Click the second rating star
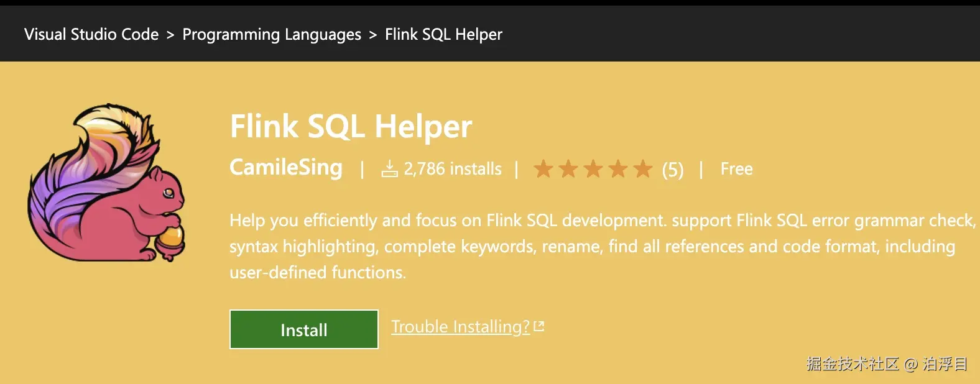Image resolution: width=980 pixels, height=384 pixels. (568, 168)
